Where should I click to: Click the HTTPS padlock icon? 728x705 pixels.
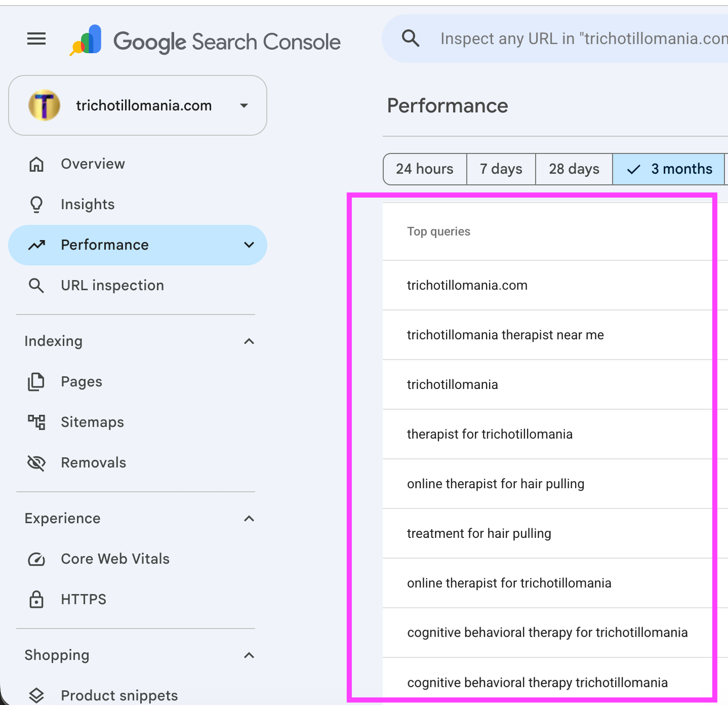point(36,600)
